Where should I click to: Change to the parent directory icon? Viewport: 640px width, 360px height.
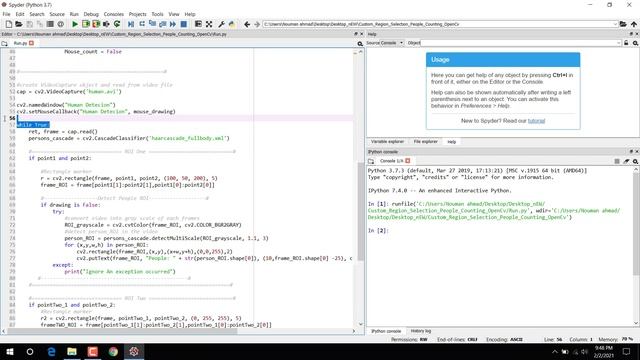[634, 24]
